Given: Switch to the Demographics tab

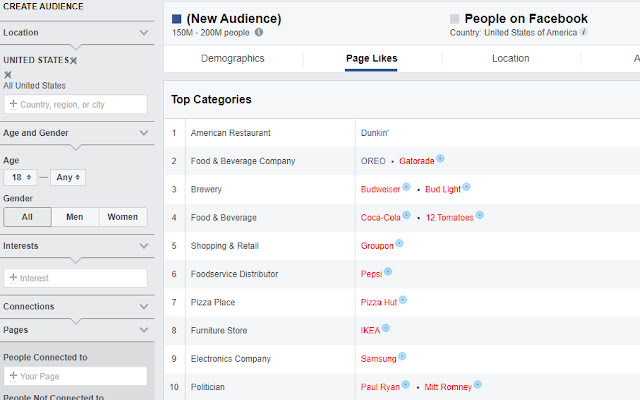Looking at the screenshot, I should point(233,58).
